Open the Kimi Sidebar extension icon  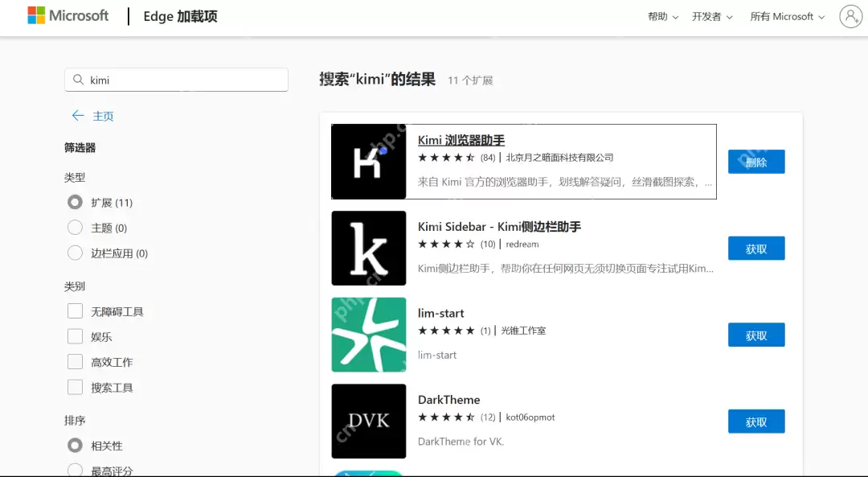(368, 248)
